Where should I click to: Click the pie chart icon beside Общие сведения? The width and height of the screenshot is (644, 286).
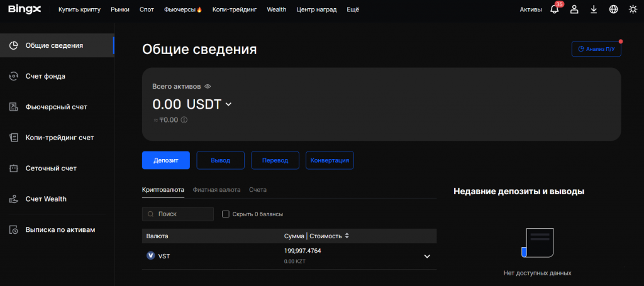14,45
